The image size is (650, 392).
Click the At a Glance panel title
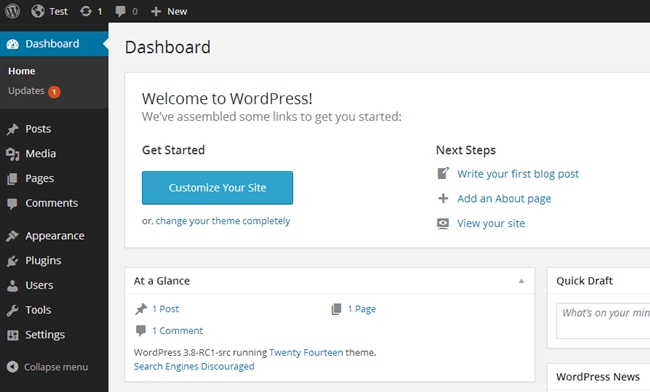(162, 281)
